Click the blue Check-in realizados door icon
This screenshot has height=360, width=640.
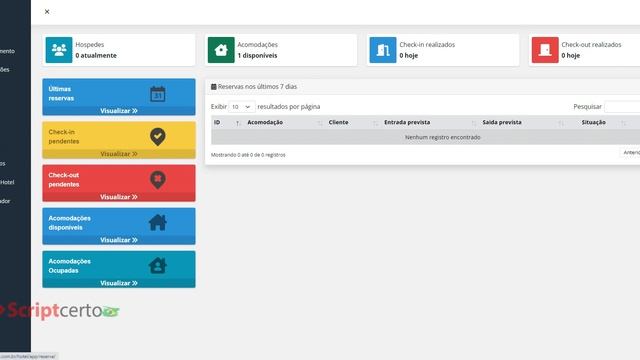[383, 50]
